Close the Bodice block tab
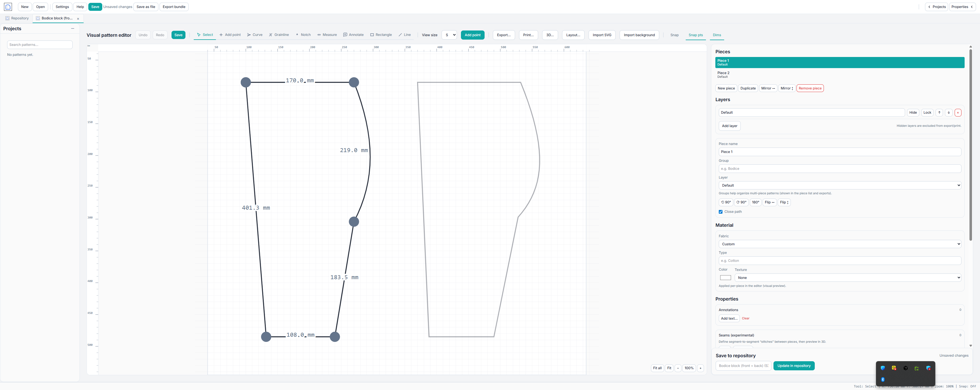The width and height of the screenshot is (980, 390). 78,19
